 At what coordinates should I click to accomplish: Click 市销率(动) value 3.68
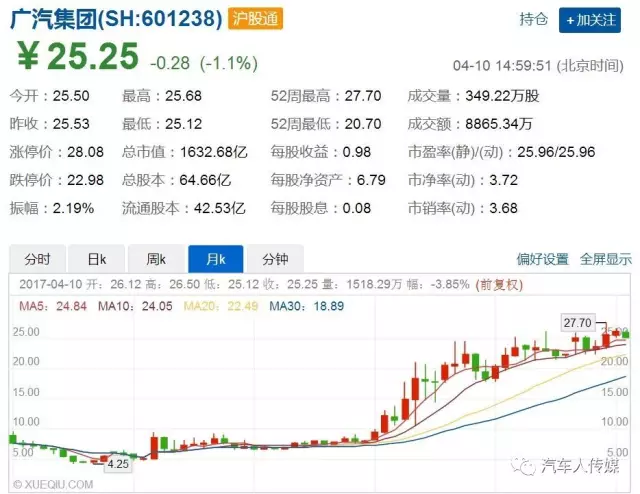coord(504,208)
